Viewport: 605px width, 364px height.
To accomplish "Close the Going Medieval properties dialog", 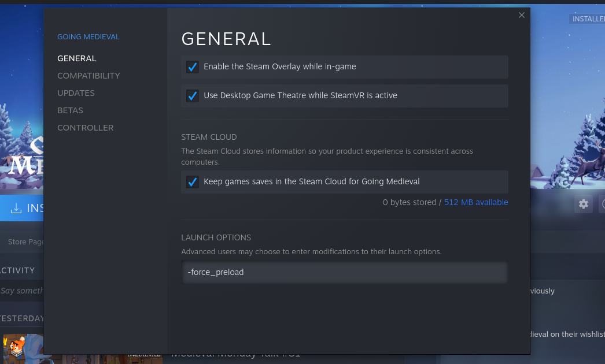I will click(522, 16).
